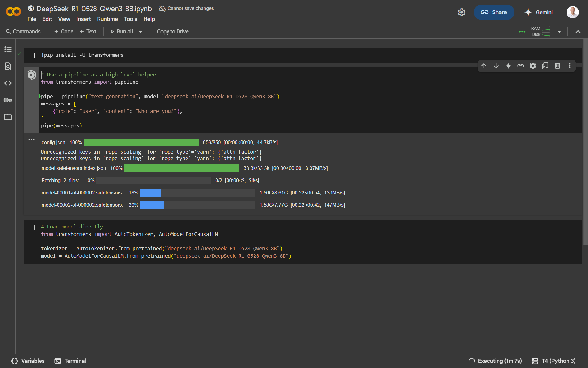Add a new Text cell

[88, 32]
